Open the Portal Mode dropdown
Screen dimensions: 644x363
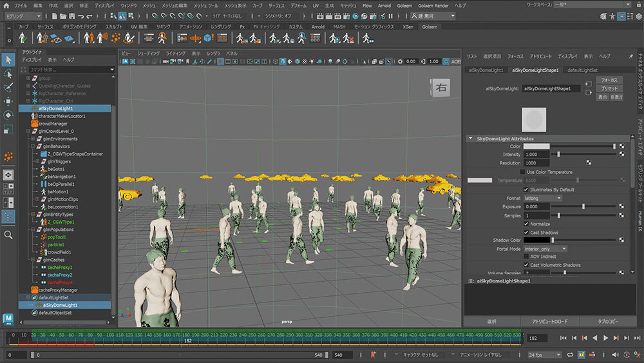[x=545, y=249]
